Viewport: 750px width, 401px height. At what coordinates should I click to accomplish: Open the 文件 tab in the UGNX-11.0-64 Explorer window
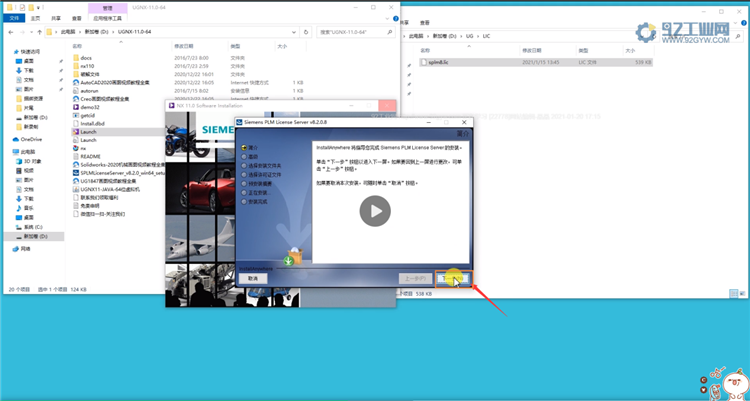14,18
